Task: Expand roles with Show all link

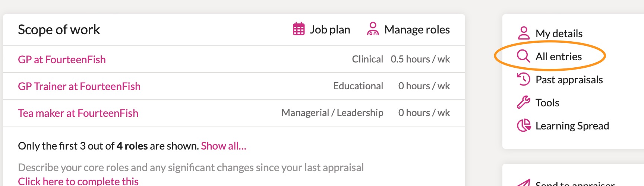Action: click(224, 146)
